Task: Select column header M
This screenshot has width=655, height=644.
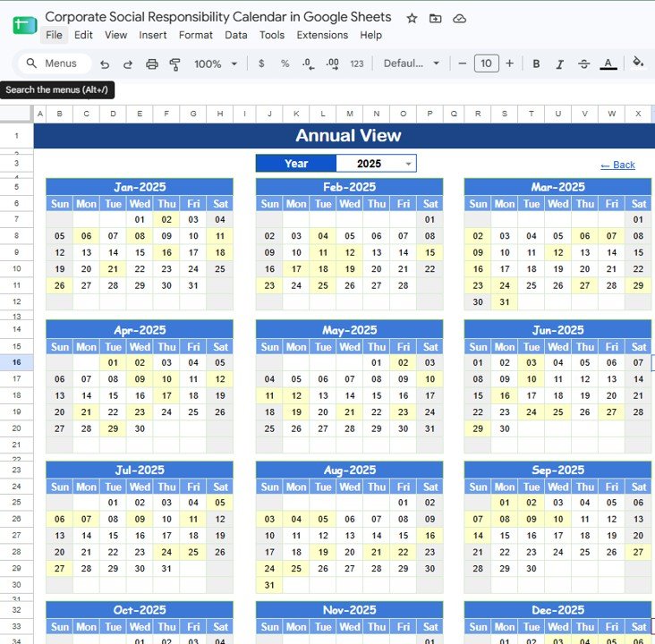Action: [350, 114]
